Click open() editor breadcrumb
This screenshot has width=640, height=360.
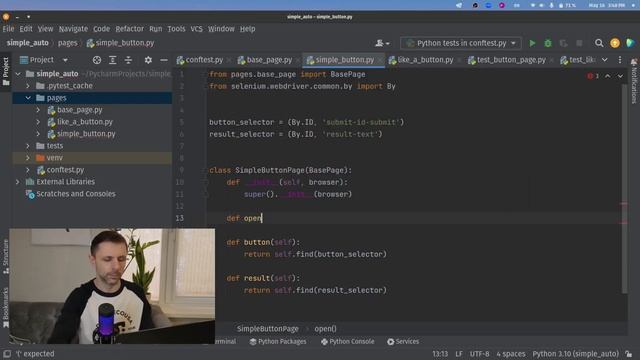point(325,329)
